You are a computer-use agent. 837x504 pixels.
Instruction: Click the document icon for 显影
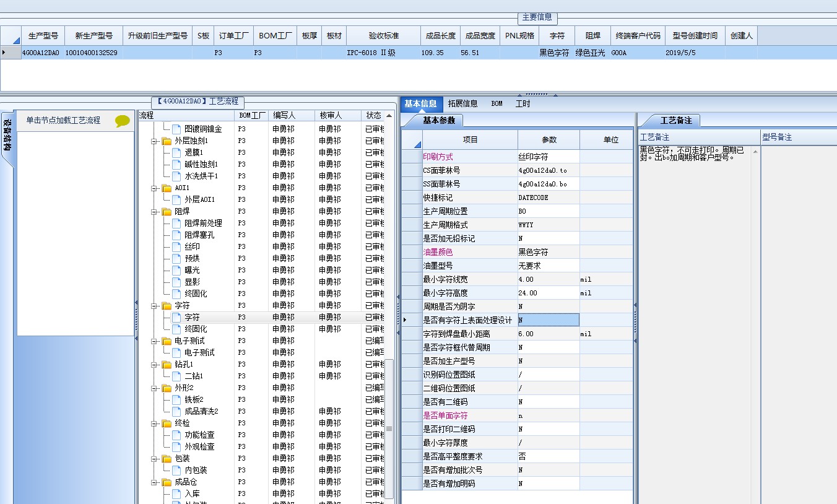(176, 282)
